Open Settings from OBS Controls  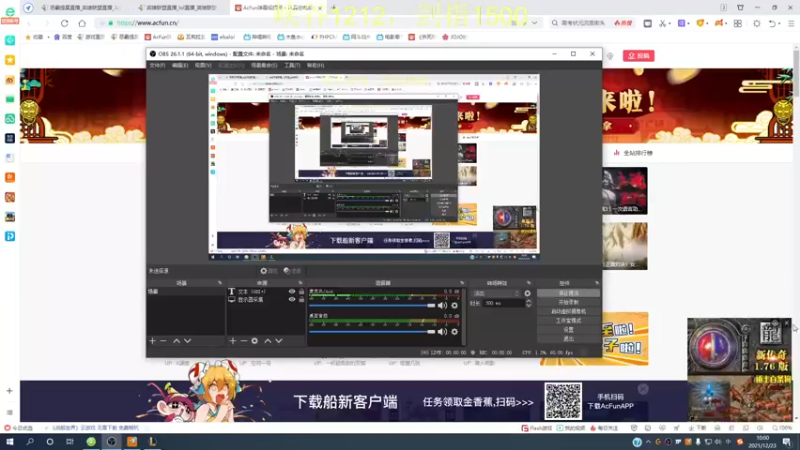(568, 330)
